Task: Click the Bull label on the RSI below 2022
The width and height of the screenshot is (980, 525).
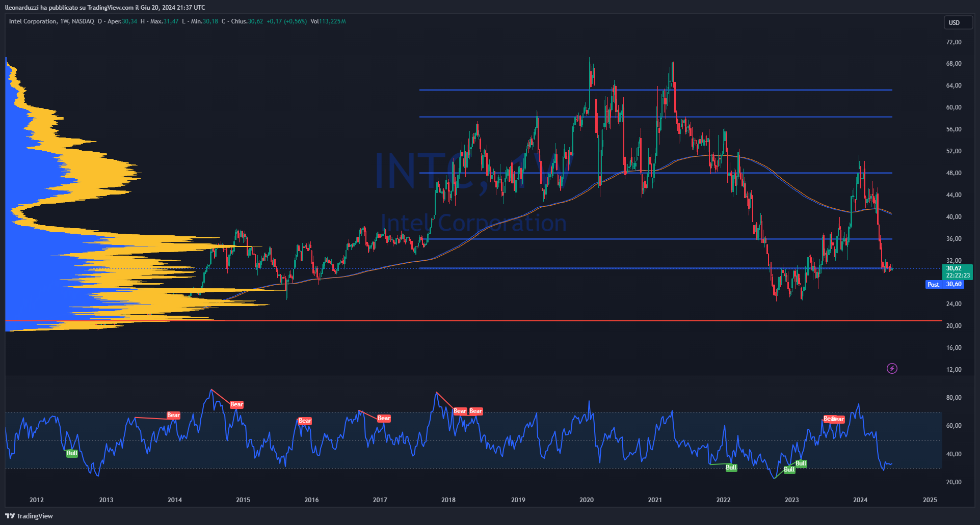Action: pos(731,467)
